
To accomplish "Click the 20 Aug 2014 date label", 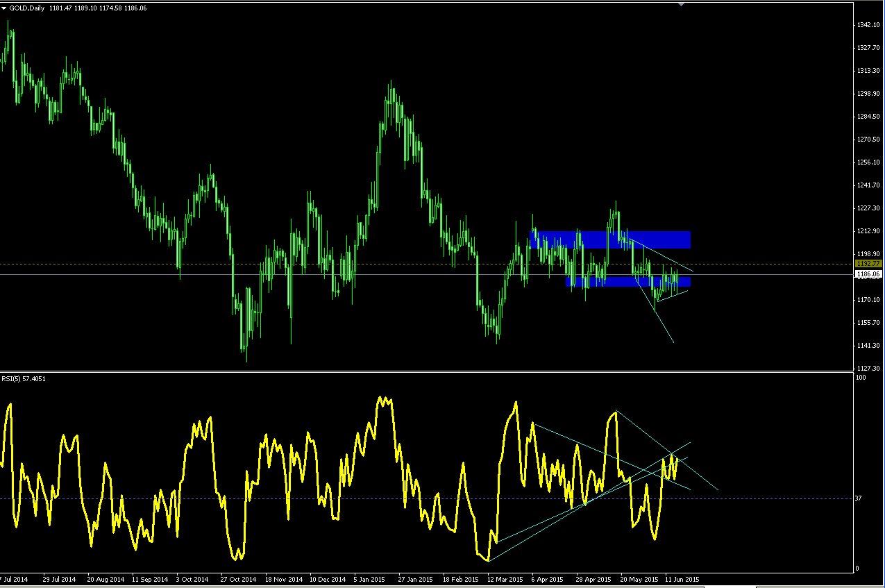I will click(x=105, y=578).
